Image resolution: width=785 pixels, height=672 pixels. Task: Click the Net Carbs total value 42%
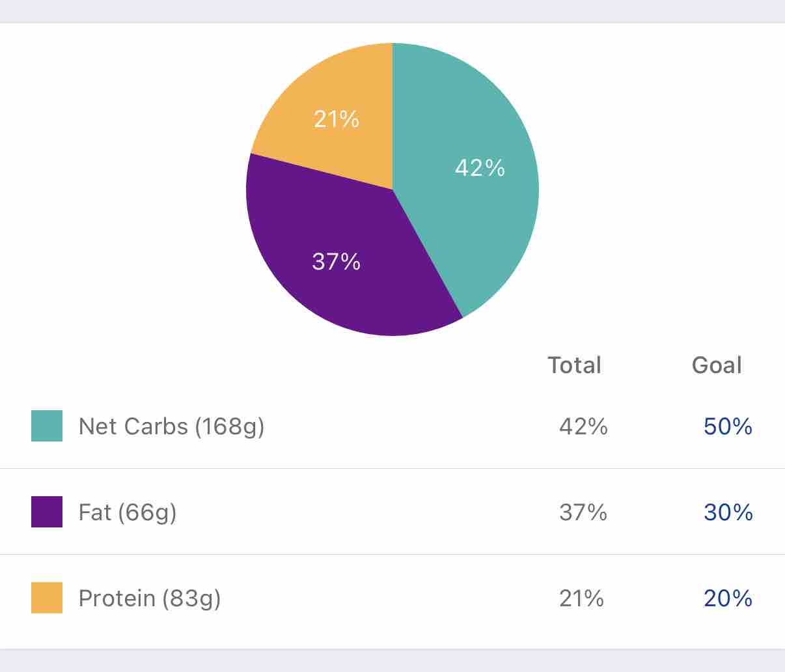[583, 427]
